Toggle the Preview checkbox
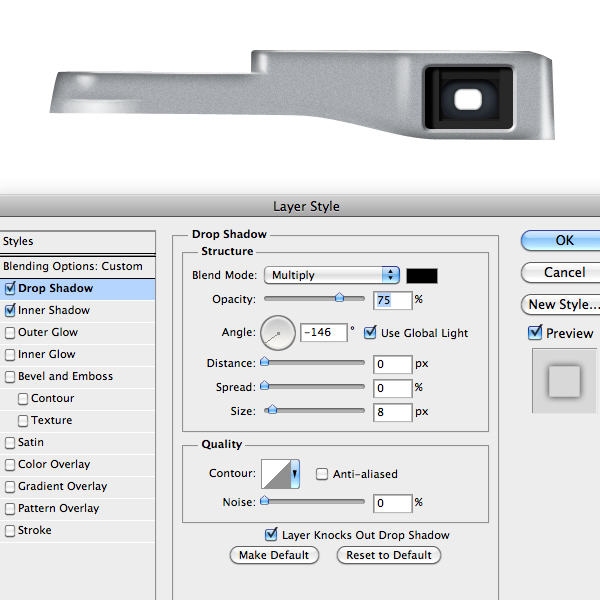 pyautogui.click(x=535, y=333)
